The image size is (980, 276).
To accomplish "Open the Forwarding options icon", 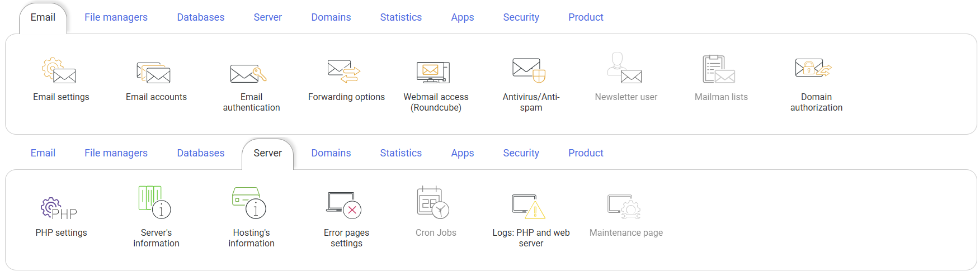I will 345,72.
